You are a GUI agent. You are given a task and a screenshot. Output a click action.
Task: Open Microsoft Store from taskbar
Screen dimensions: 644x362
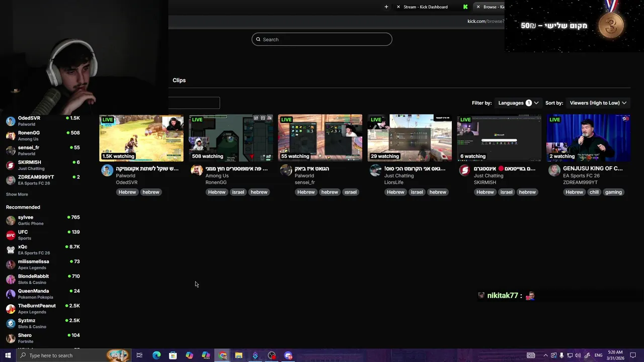coord(173,355)
